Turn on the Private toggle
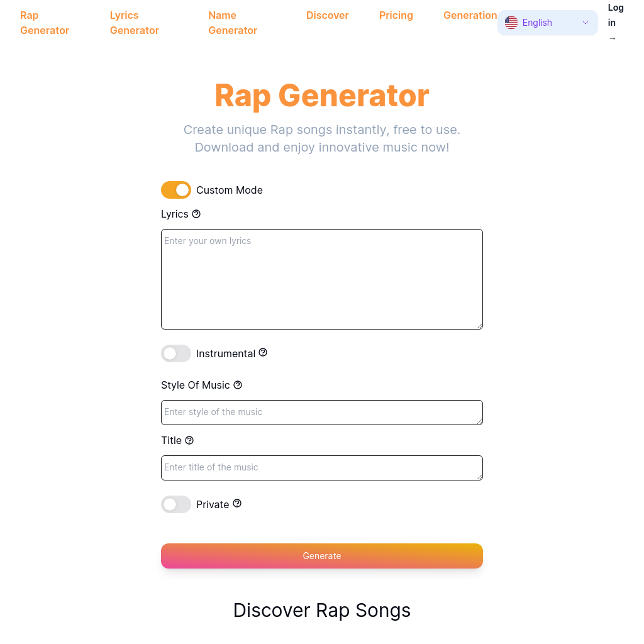644x644 pixels. pyautogui.click(x=176, y=504)
